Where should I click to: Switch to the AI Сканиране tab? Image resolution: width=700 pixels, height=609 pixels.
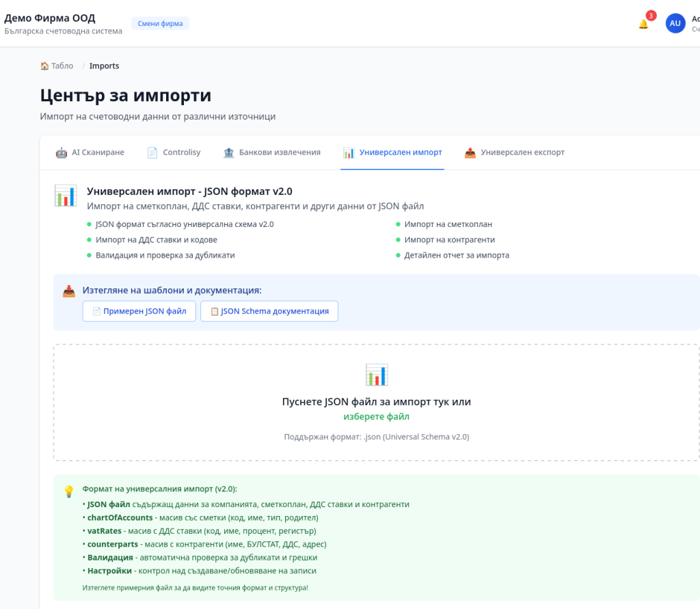98,152
